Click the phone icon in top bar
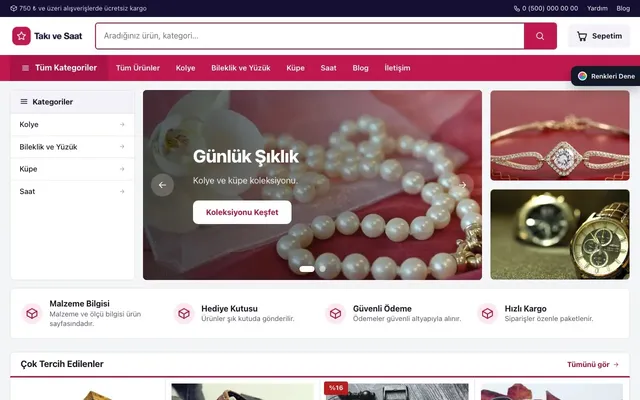The width and height of the screenshot is (640, 400). 516,8
